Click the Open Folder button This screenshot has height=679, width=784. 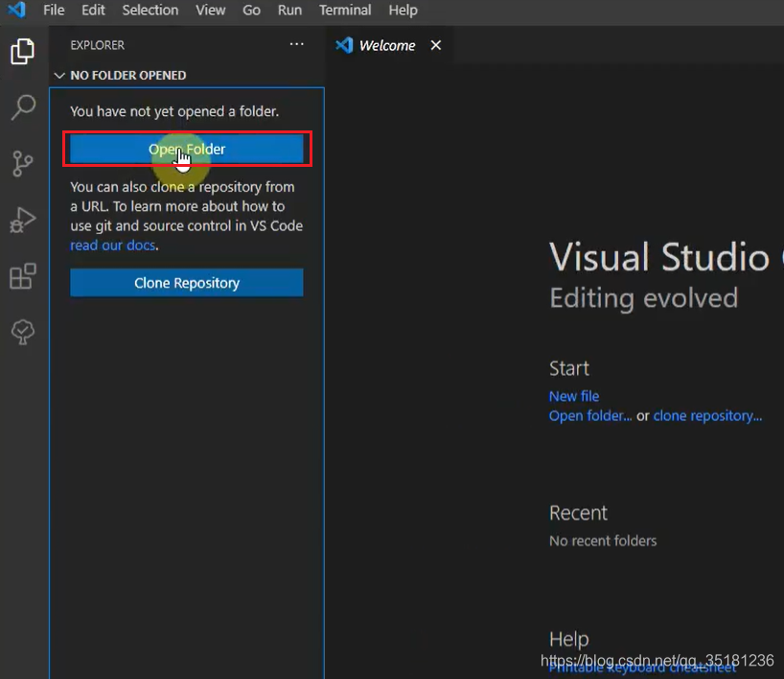(187, 149)
